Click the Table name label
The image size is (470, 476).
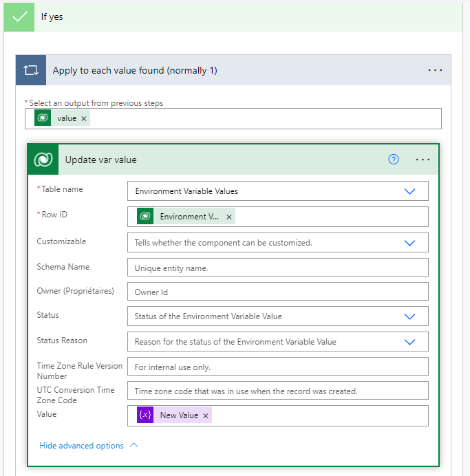pyautogui.click(x=62, y=189)
